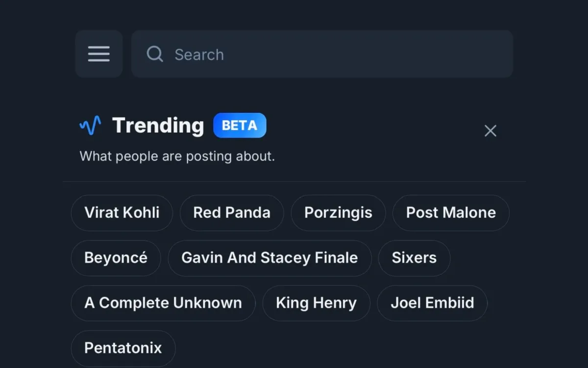This screenshot has height=368, width=588.
Task: Select the King Henry topic
Action: 317,303
